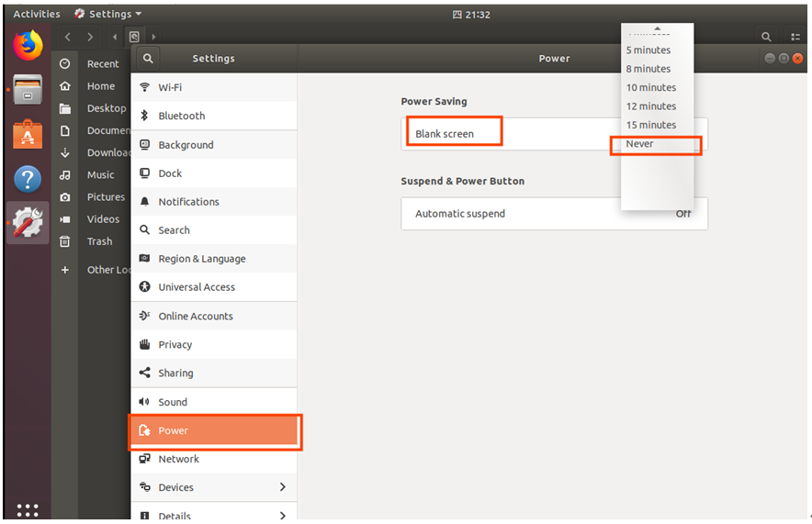Open Firefox from the dock
Viewport: 812px width, 524px height.
[28, 45]
